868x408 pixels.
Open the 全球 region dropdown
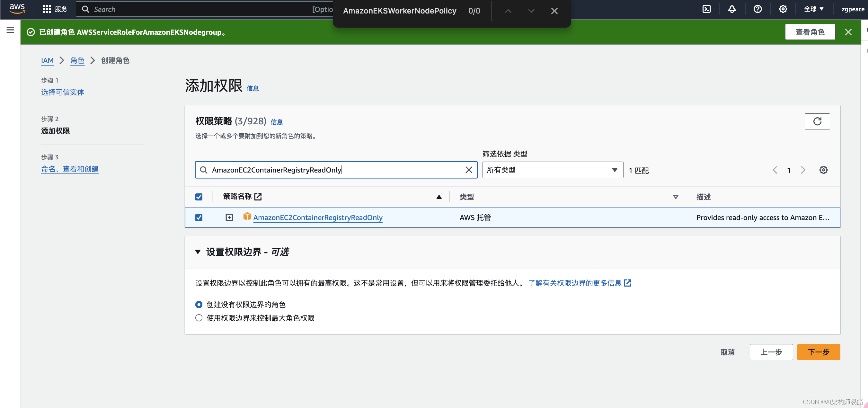813,9
